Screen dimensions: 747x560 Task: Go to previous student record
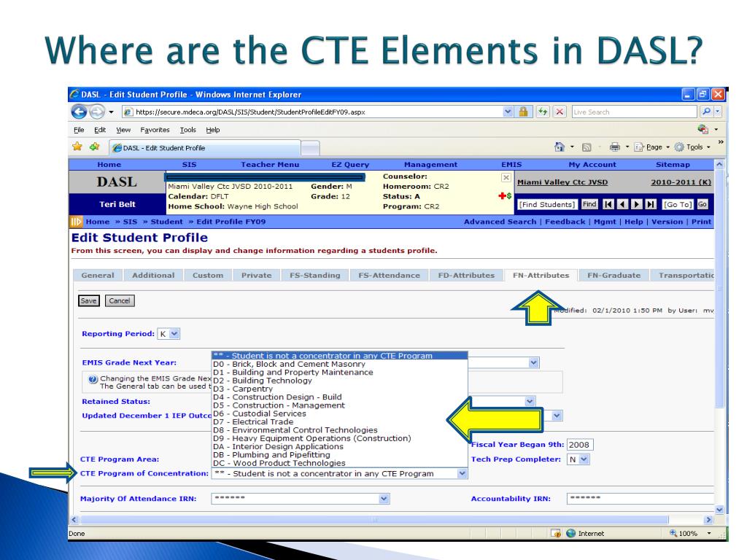tap(622, 204)
